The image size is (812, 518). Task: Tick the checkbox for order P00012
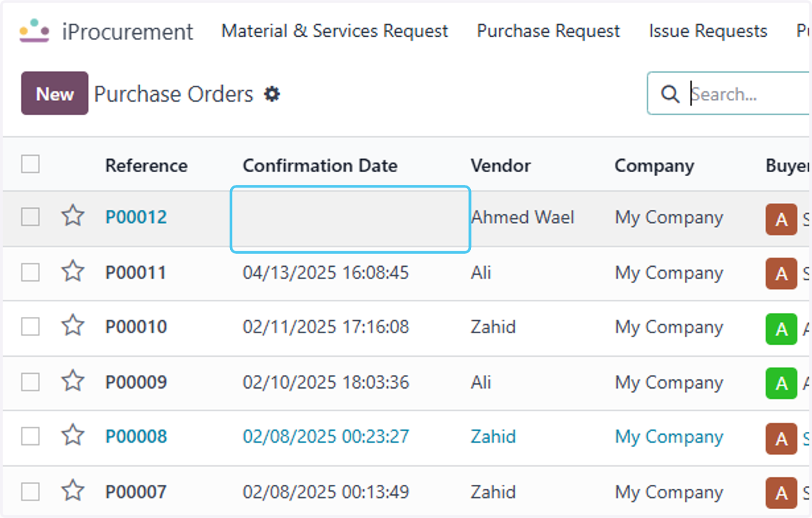[30, 217]
